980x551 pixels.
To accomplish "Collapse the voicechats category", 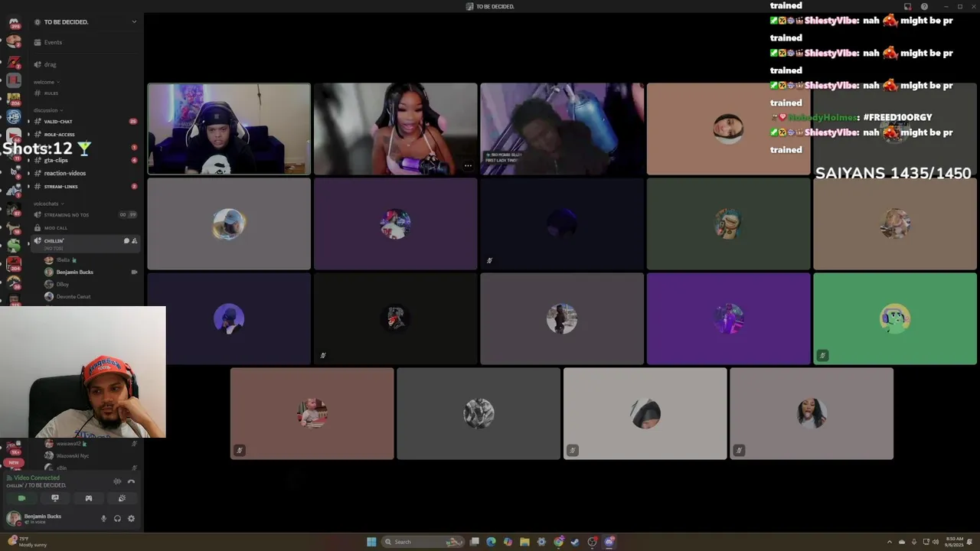I will (x=47, y=204).
